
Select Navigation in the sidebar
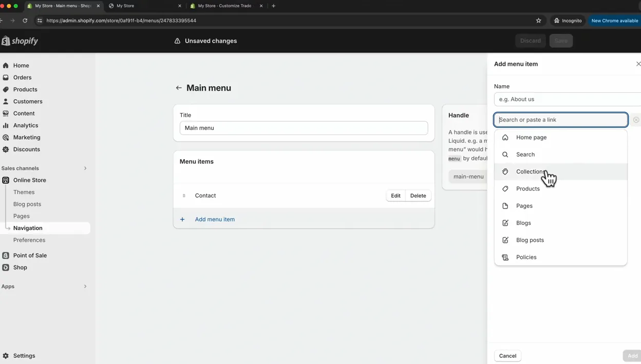pyautogui.click(x=45, y=228)
